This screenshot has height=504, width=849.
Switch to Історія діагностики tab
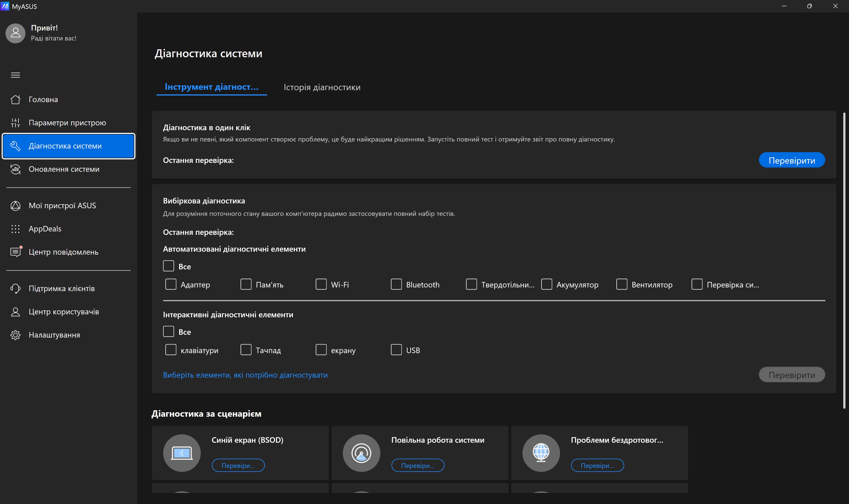pyautogui.click(x=322, y=87)
